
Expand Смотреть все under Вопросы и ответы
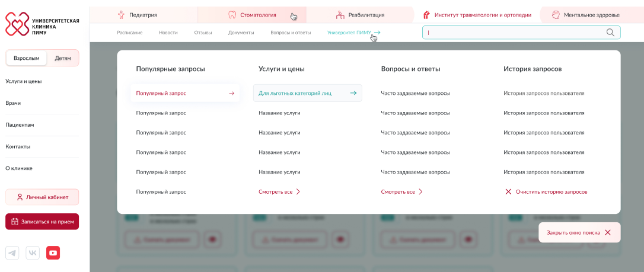point(401,192)
